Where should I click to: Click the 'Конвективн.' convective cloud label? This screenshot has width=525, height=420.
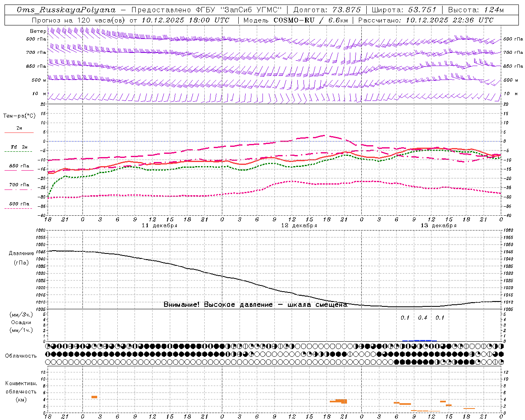click(21, 383)
